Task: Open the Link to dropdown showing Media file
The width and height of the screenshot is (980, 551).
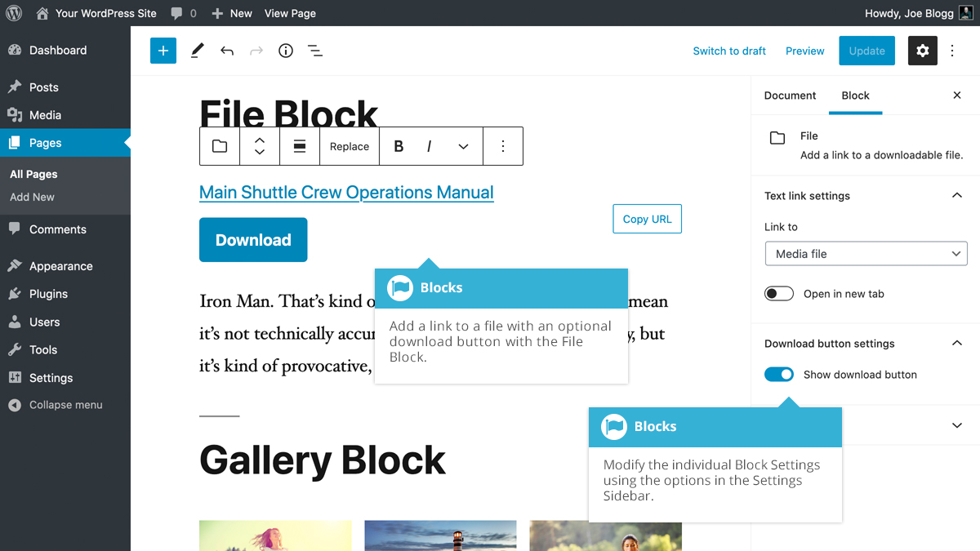Action: [866, 253]
